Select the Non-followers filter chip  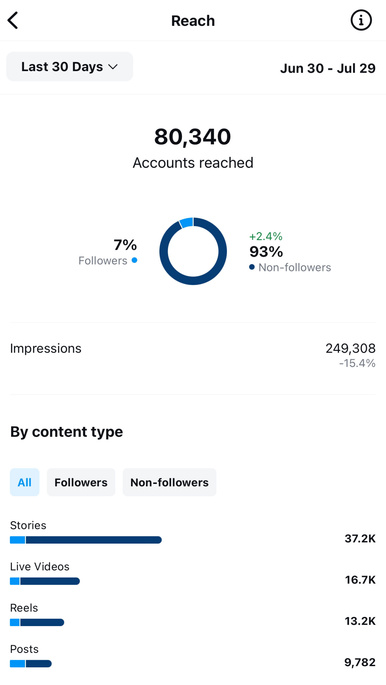pyautogui.click(x=169, y=482)
